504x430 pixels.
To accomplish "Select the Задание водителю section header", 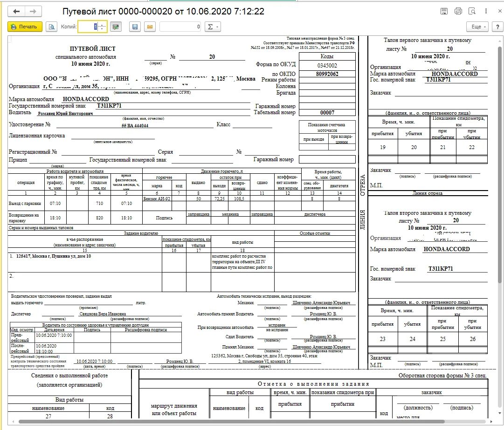I will pos(141,233).
